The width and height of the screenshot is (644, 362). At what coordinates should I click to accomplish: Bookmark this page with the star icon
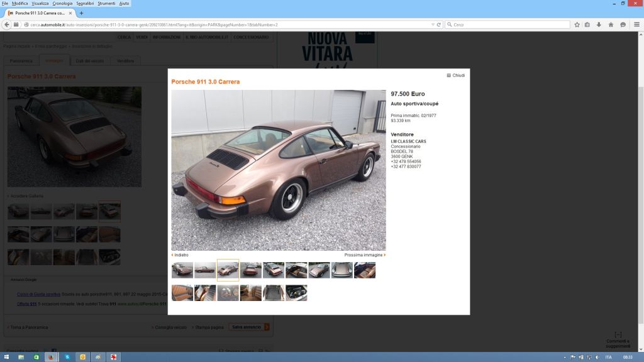[x=577, y=25]
